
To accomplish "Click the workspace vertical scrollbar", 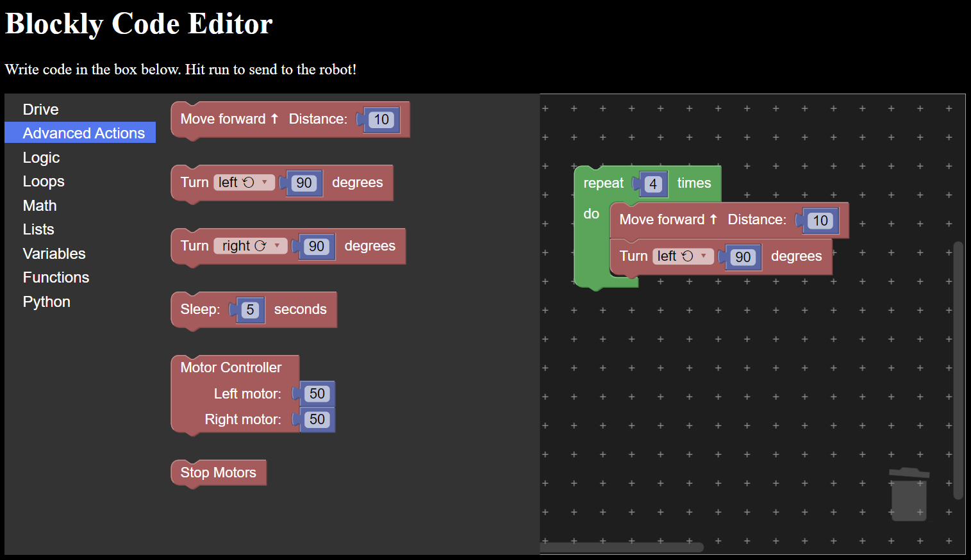I will click(958, 370).
